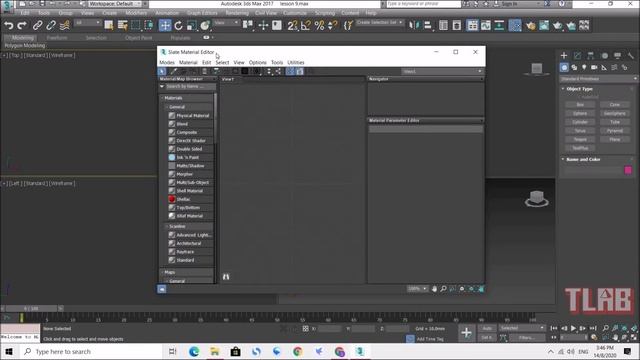The image size is (640, 360).
Task: Open the Curve Editor icon
Action: [486, 25]
